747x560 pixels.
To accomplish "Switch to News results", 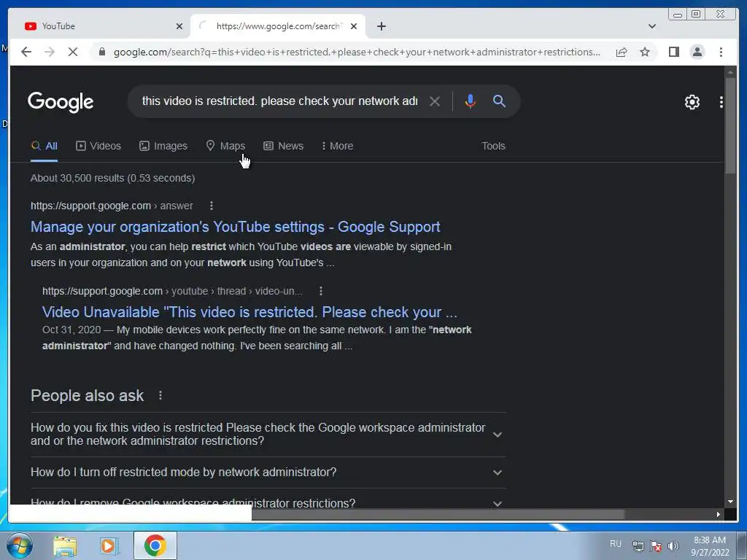I will click(x=284, y=146).
